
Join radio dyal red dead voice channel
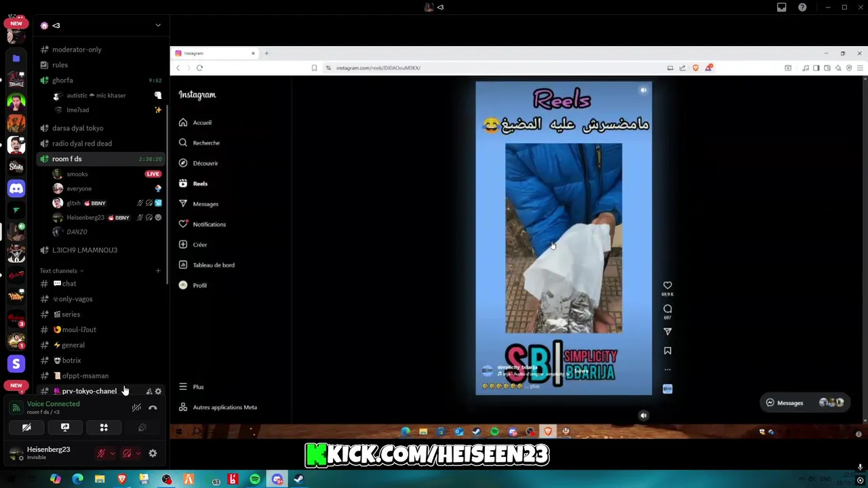click(102, 144)
